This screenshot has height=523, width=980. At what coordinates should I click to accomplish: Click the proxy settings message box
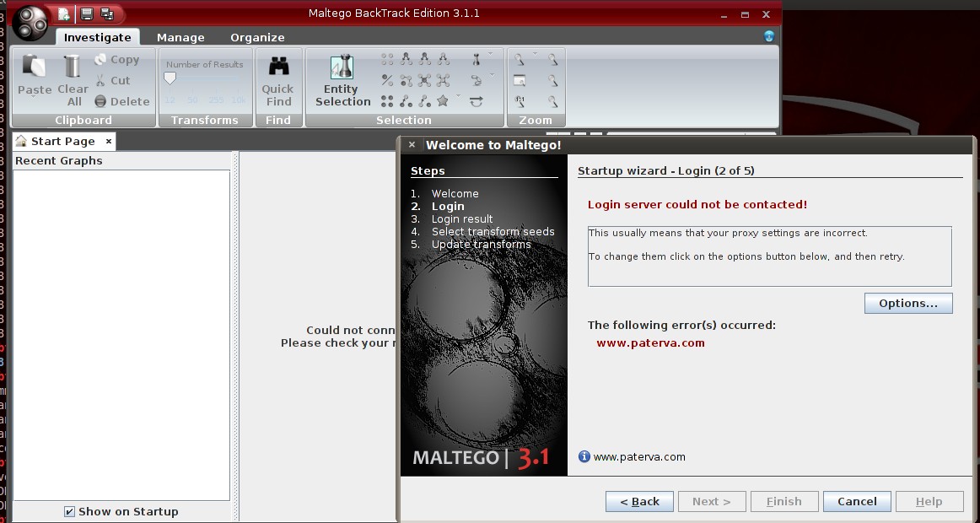pyautogui.click(x=769, y=256)
